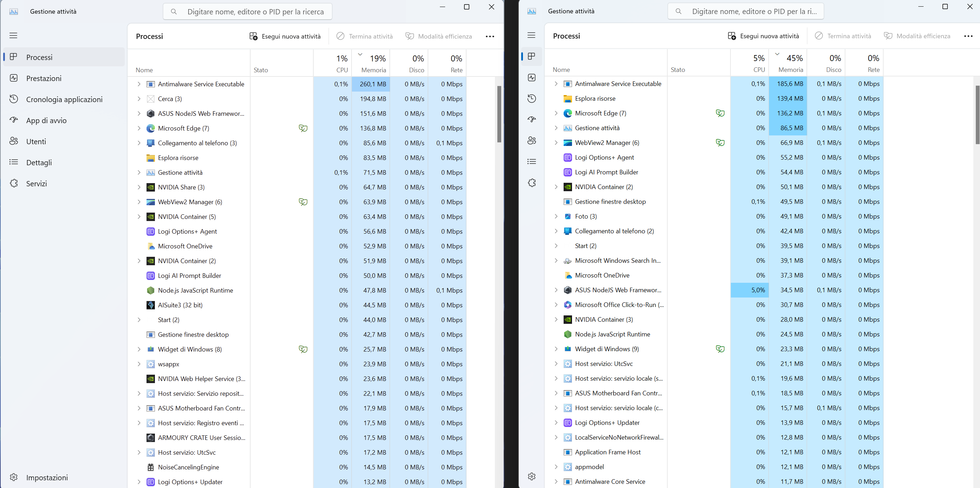
Task: Toggle hamburger navigation menu in left window
Action: pos(14,35)
